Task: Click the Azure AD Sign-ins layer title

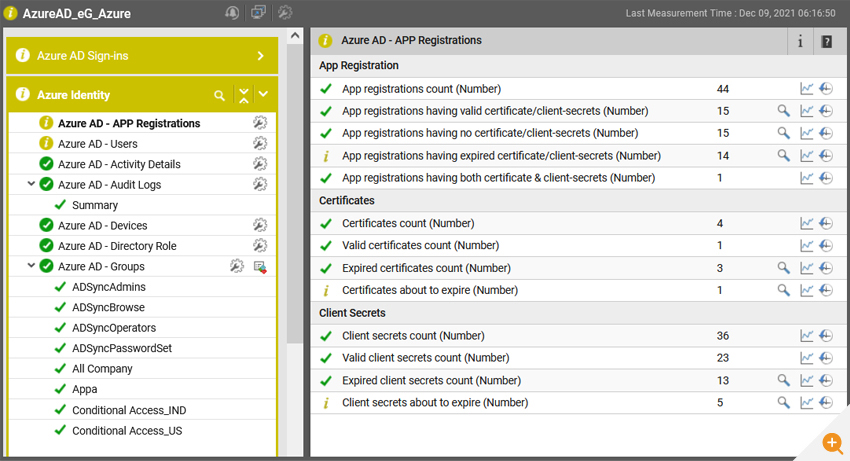Action: click(82, 56)
